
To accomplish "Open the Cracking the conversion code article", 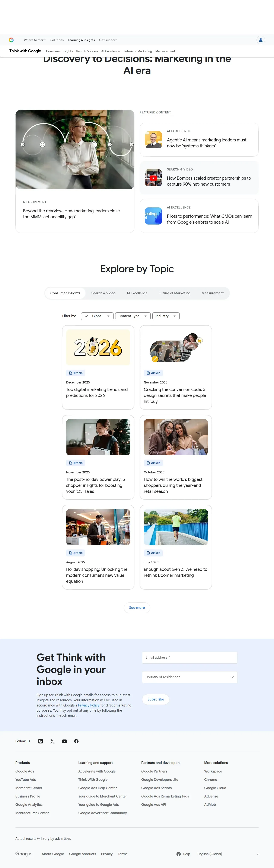I will (176, 367).
